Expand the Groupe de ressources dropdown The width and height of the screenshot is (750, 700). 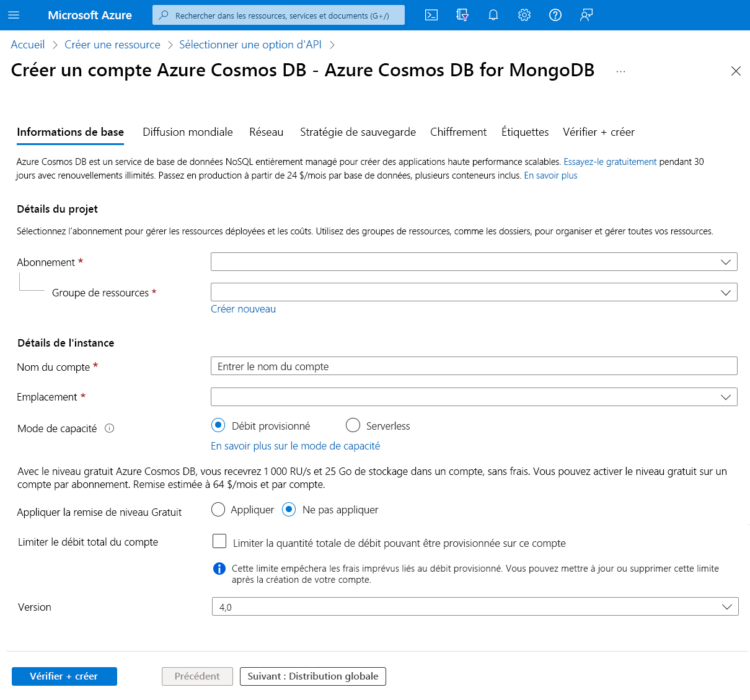tap(474, 292)
